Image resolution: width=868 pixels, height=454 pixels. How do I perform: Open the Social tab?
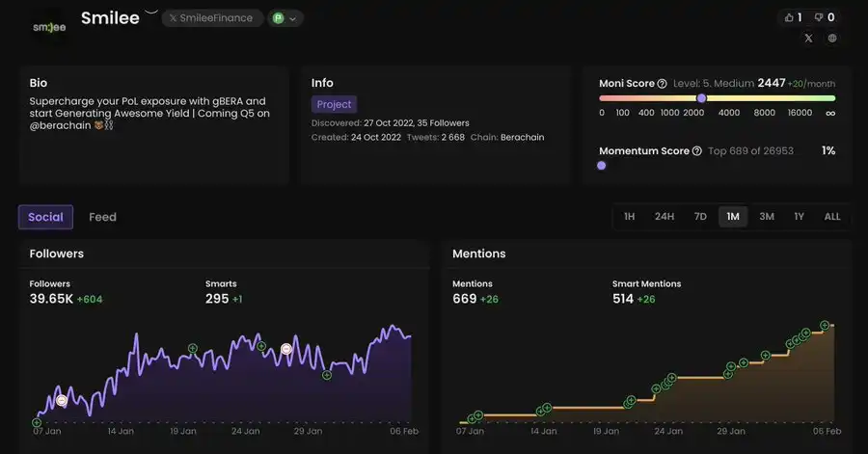[45, 217]
